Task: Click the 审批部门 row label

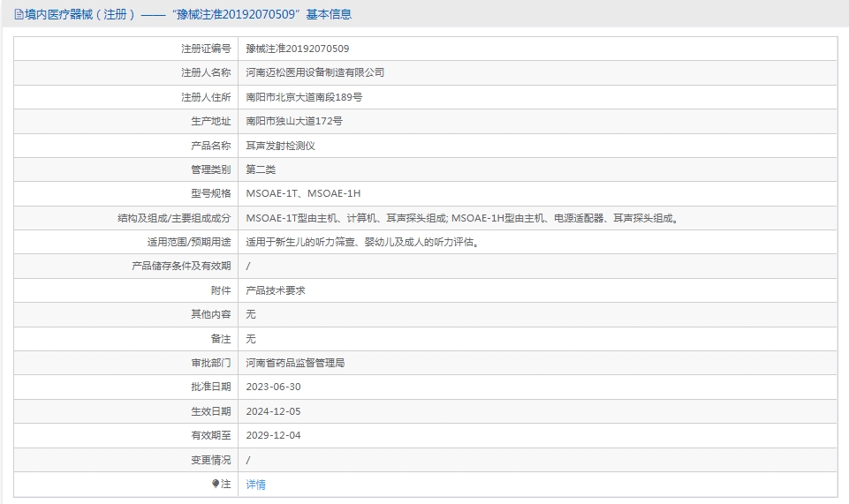Action: [210, 363]
